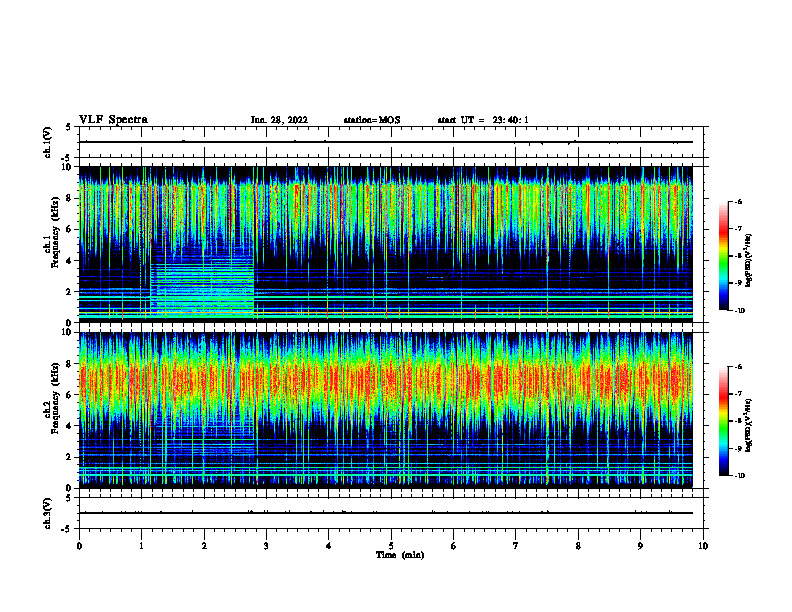Click the time axis tick label "10" at right end
The image size is (792, 612).
tap(703, 546)
